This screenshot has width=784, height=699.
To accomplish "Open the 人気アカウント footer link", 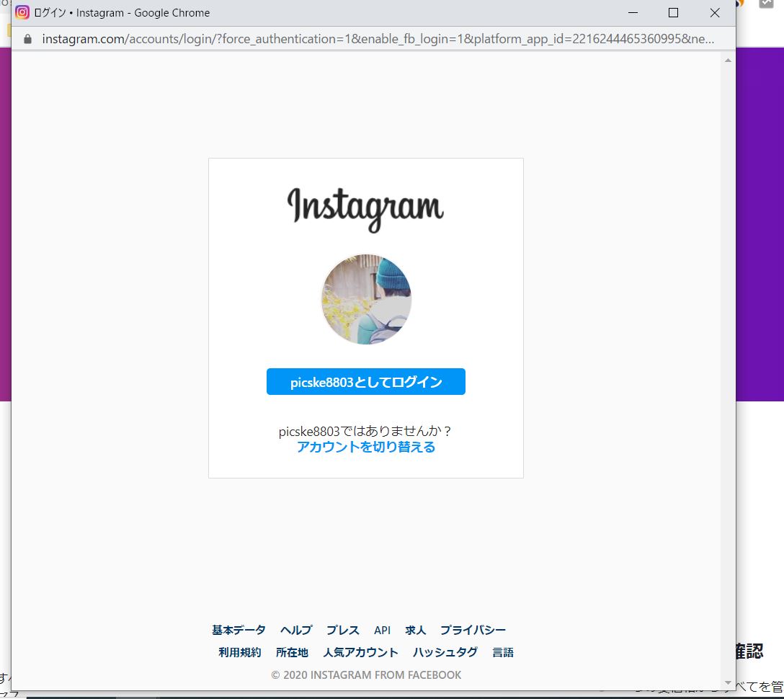I will 360,652.
